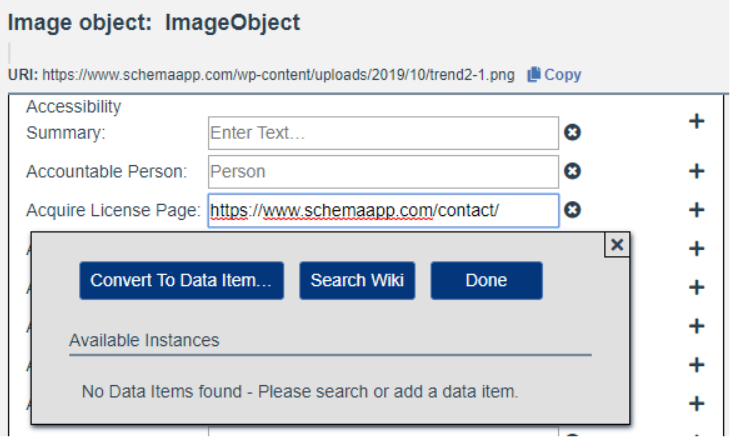Add another Accountable Person with plus icon
731x439 pixels.
[697, 171]
